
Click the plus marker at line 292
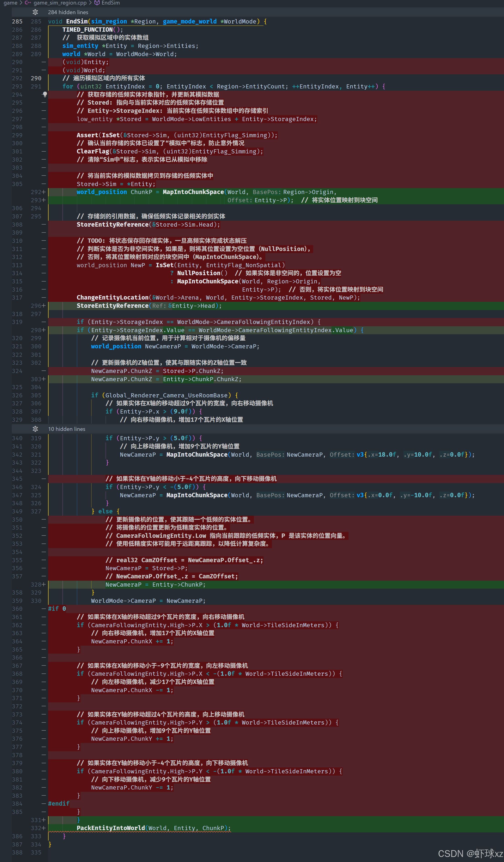point(43,192)
